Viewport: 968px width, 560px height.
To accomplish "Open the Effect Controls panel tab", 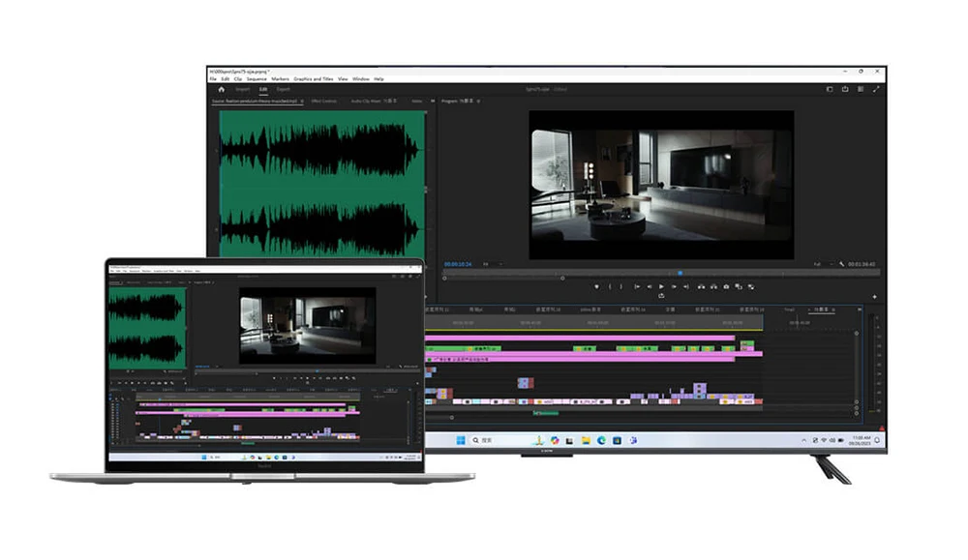I will [322, 101].
